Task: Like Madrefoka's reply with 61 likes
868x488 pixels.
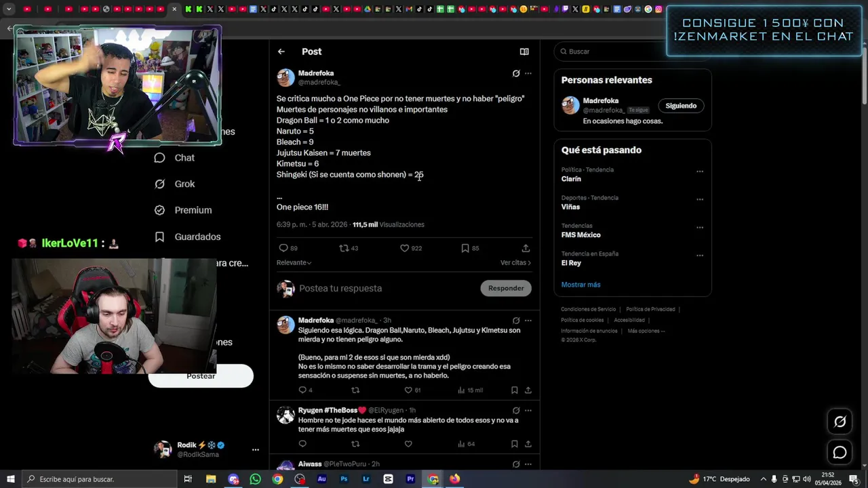Action: point(412,390)
